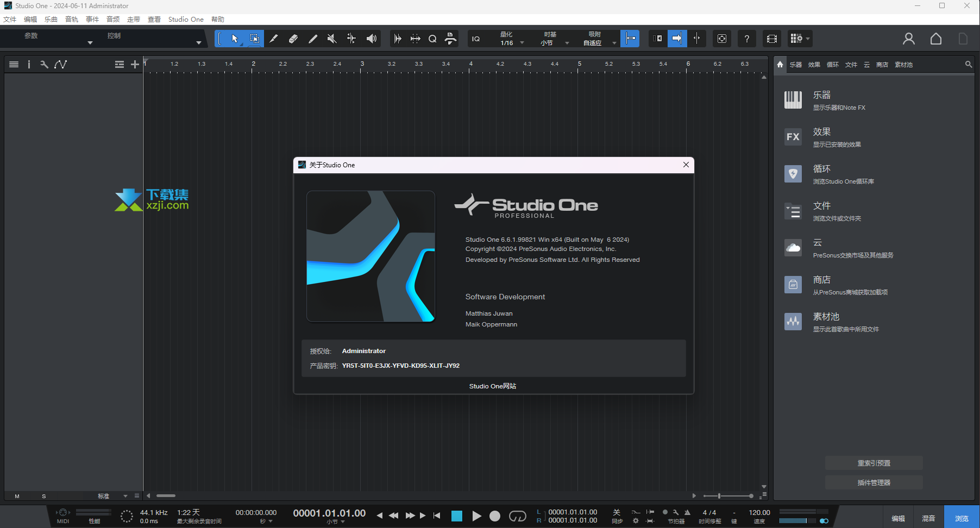Close the 关于Studio One dialog

[686, 165]
